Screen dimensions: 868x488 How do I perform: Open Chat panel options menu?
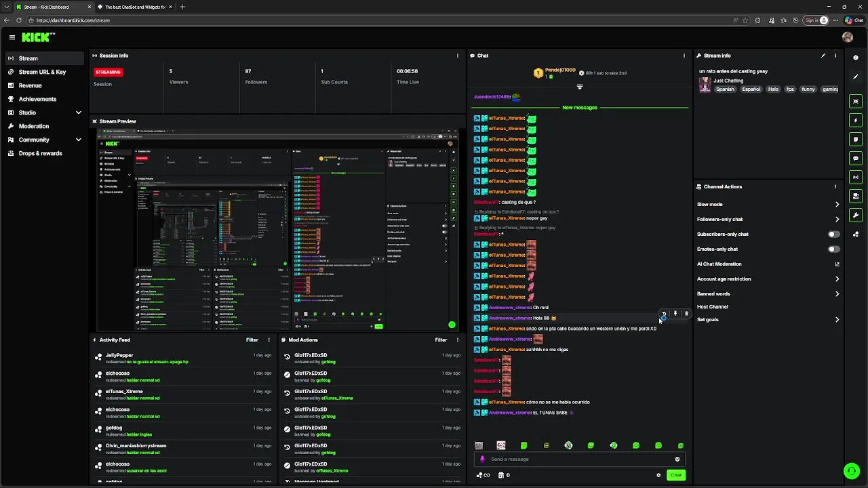(x=684, y=56)
